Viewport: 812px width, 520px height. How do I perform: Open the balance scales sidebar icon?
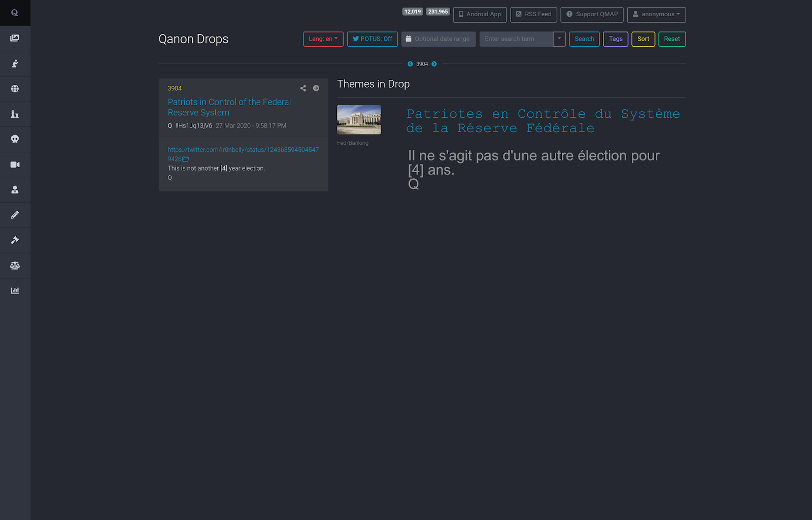[15, 266]
